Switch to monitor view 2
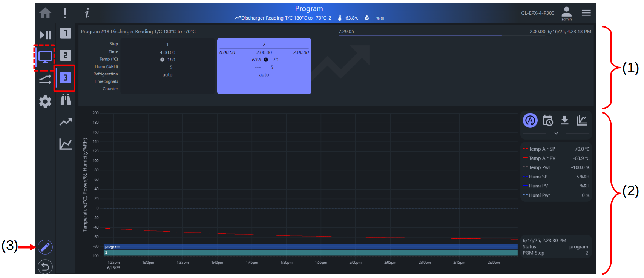 pyautogui.click(x=65, y=55)
